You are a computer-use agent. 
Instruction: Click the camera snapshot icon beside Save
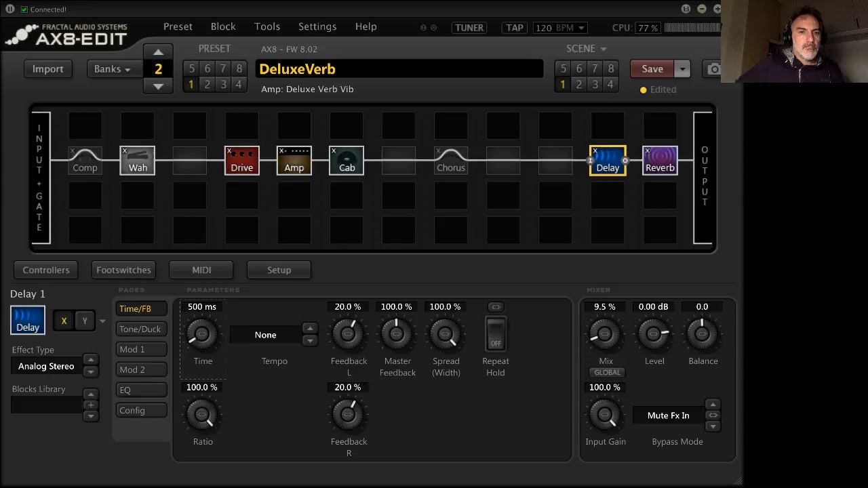pyautogui.click(x=713, y=69)
